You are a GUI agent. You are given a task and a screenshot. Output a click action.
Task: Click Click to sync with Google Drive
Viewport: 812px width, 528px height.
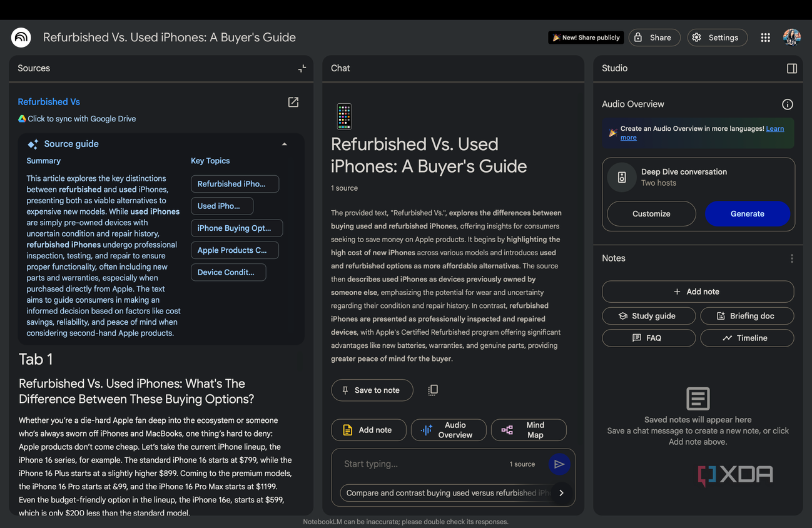pos(81,119)
